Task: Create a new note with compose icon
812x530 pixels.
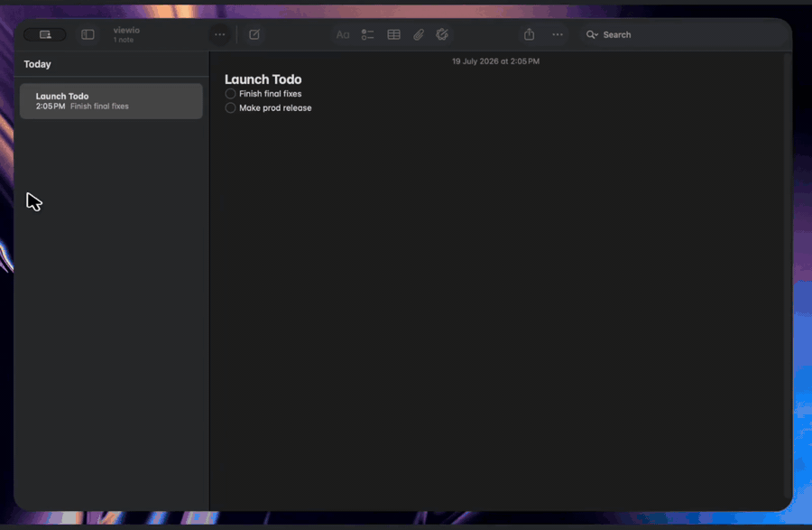Action: coord(254,34)
